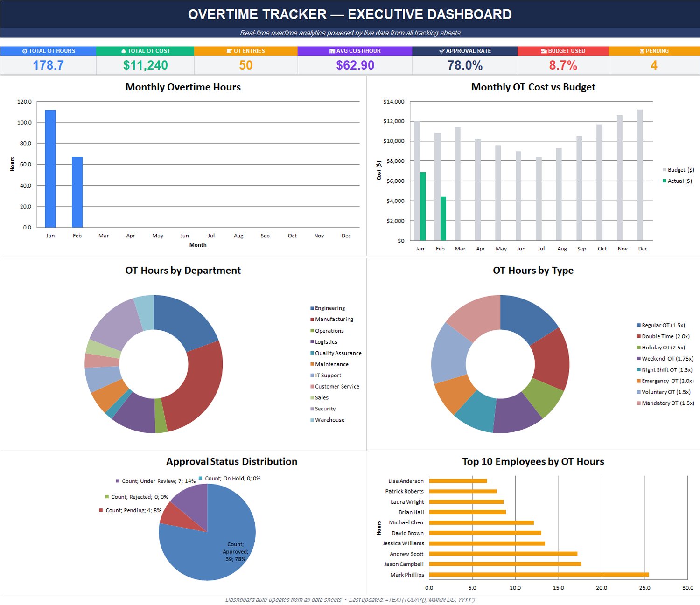The height and width of the screenshot is (605, 700).
Task: Click the folder icon beside OT Entries
Action: coord(230,51)
